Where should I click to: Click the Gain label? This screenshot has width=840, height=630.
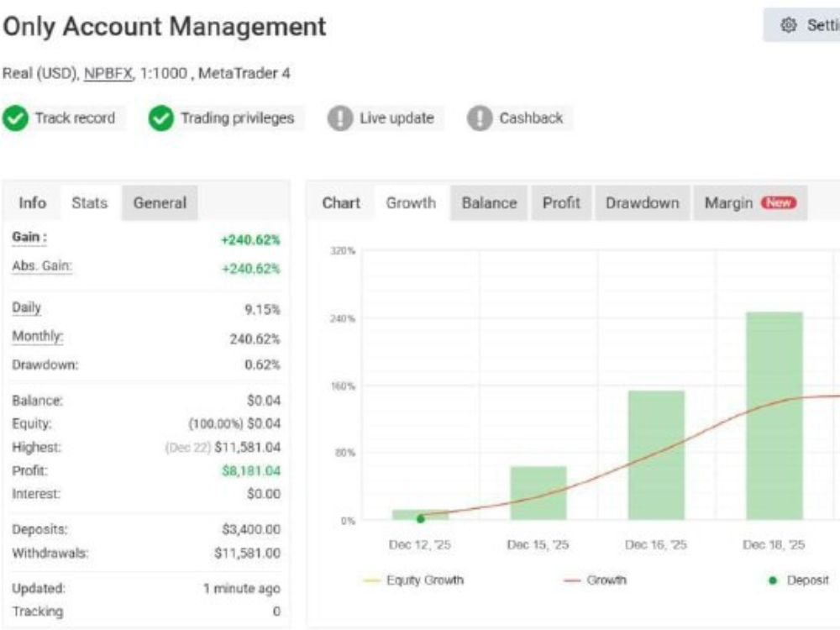pos(29,238)
